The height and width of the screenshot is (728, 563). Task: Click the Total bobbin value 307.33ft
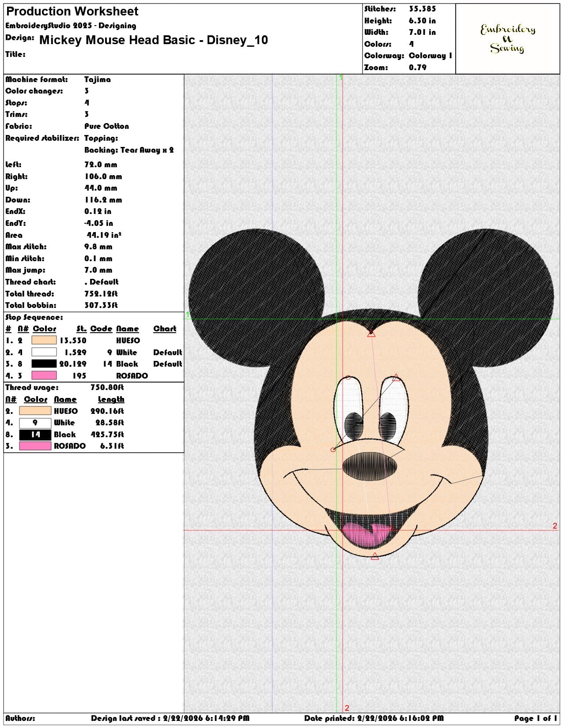[x=101, y=305]
